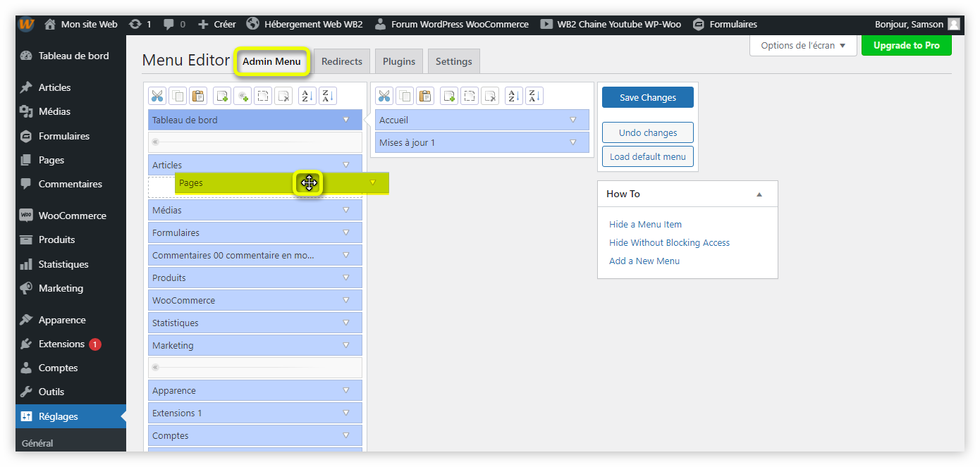
Task: Paste an item into the submenu column
Action: click(x=425, y=95)
